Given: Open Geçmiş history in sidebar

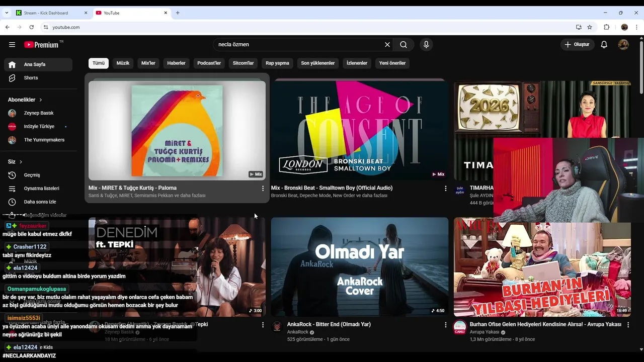Looking at the screenshot, I should pos(38,175).
